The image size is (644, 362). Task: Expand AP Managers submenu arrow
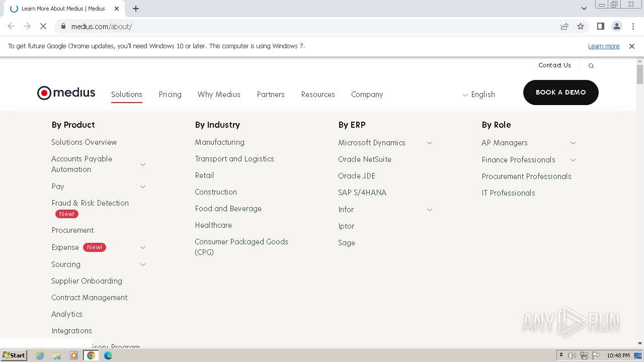click(573, 143)
